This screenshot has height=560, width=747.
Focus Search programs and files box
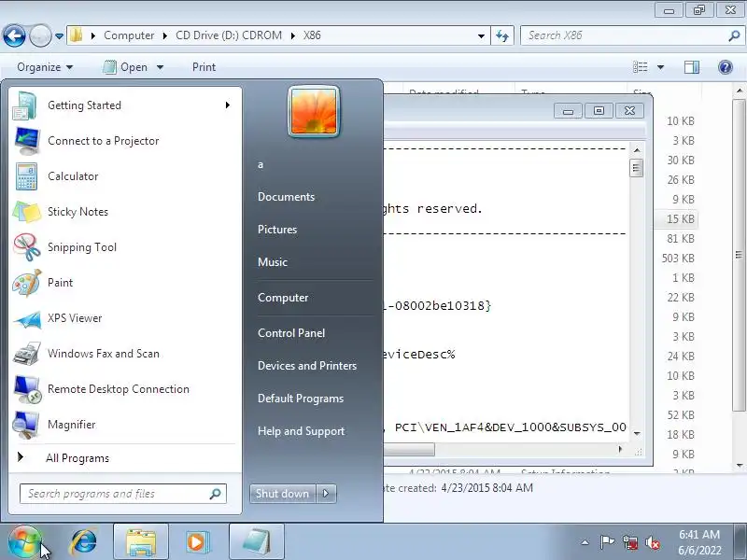tap(123, 494)
